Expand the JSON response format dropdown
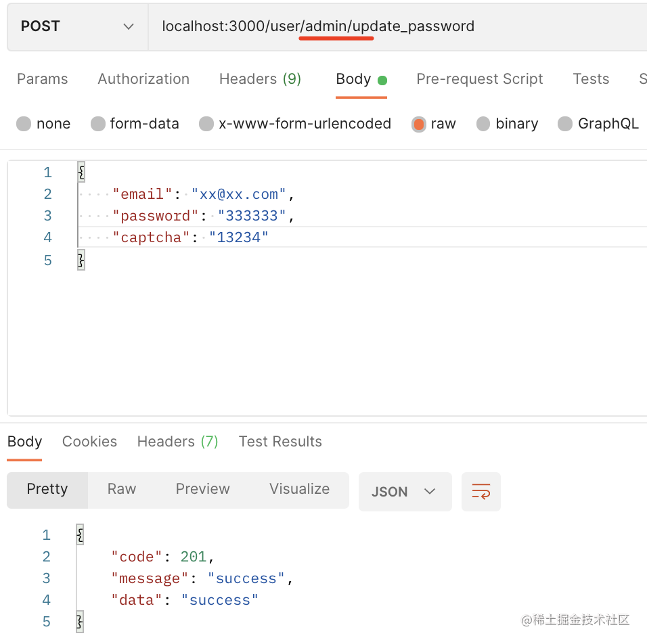 click(404, 492)
